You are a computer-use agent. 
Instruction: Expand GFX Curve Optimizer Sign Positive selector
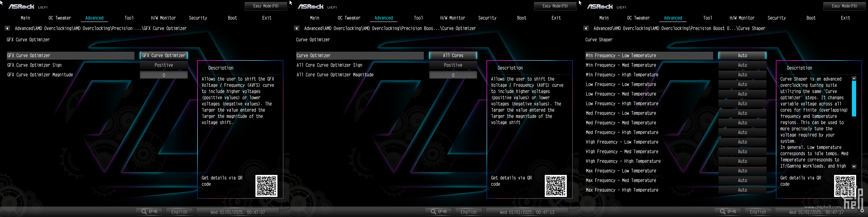click(164, 65)
